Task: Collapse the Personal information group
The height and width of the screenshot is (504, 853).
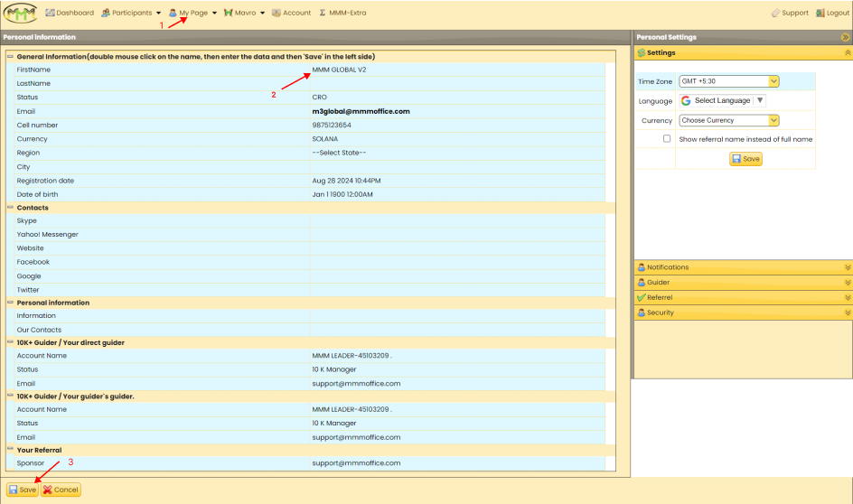Action: pyautogui.click(x=10, y=303)
